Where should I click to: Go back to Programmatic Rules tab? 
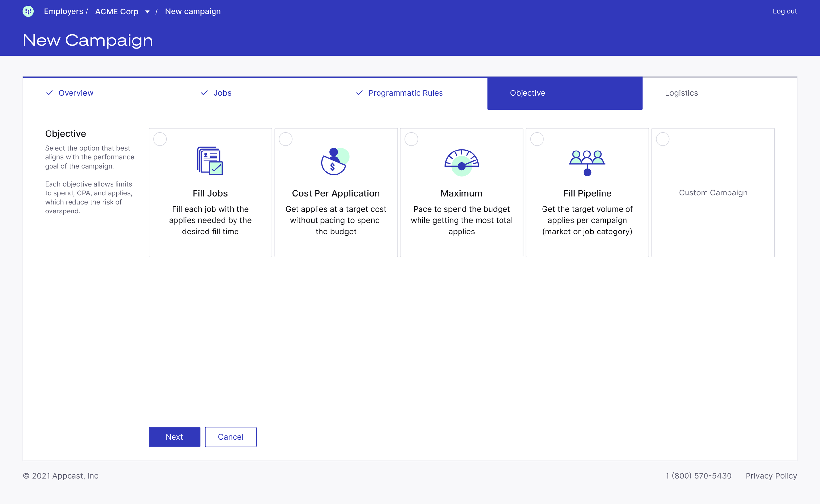coord(405,93)
